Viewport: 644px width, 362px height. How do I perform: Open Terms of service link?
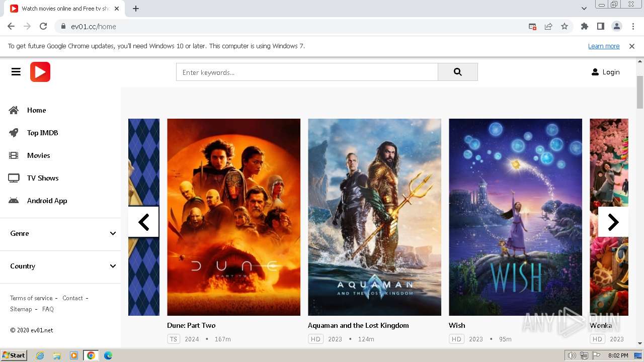click(x=31, y=298)
